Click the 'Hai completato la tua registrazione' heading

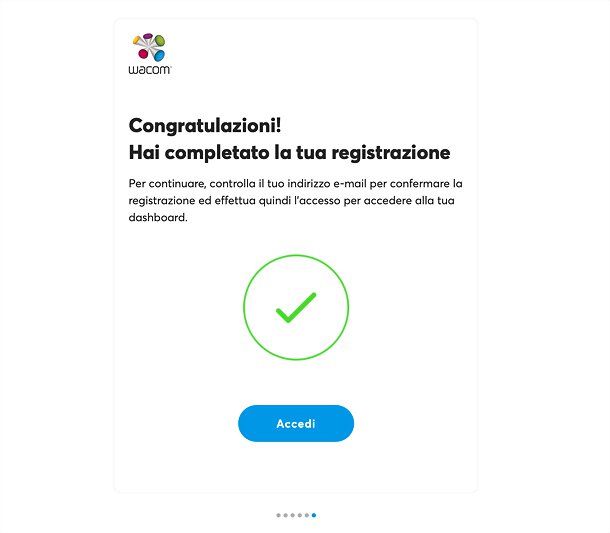point(289,152)
